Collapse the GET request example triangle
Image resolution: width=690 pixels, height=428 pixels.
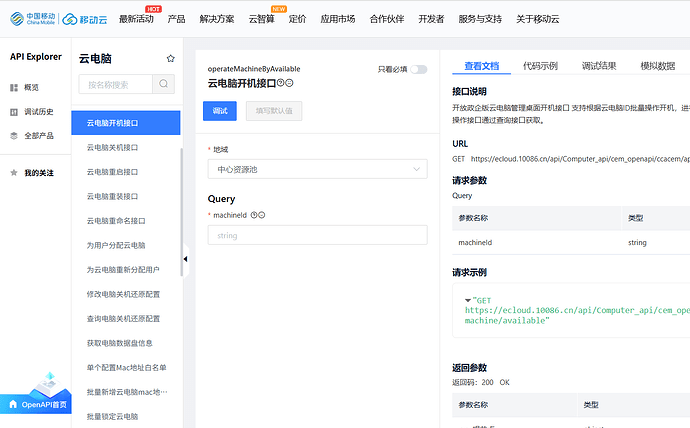[468, 300]
